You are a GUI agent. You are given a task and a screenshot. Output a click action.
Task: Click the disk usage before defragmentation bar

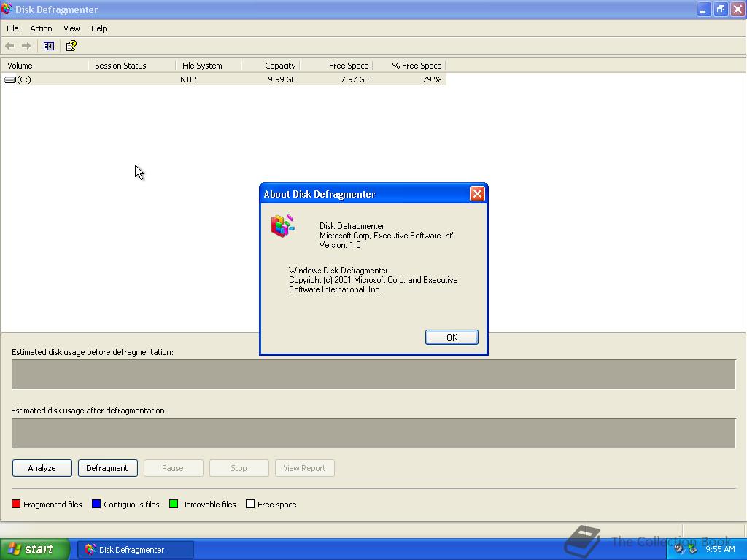click(x=373, y=374)
